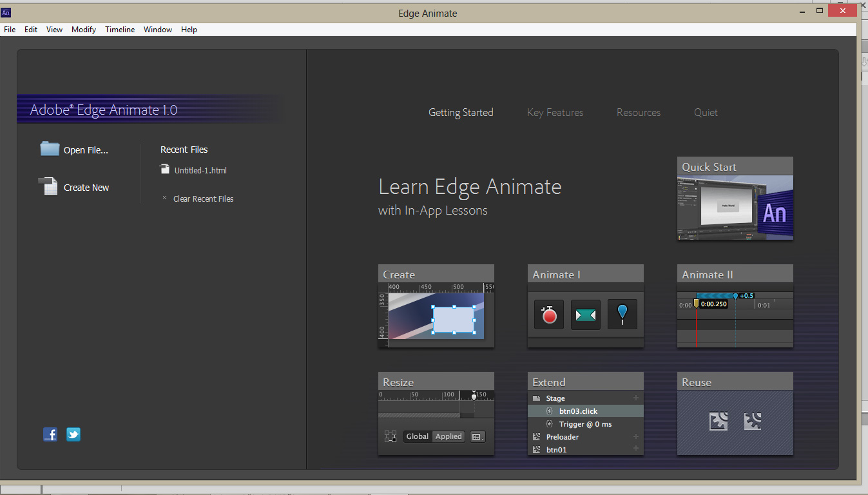
Task: Click the blue pin icon in Animate I
Action: click(622, 315)
